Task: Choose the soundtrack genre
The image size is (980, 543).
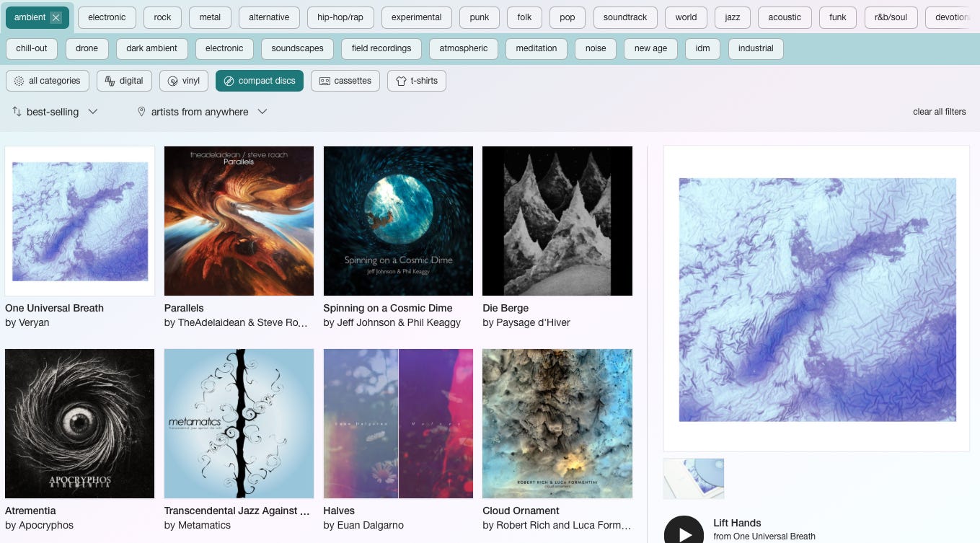Action: coord(625,17)
